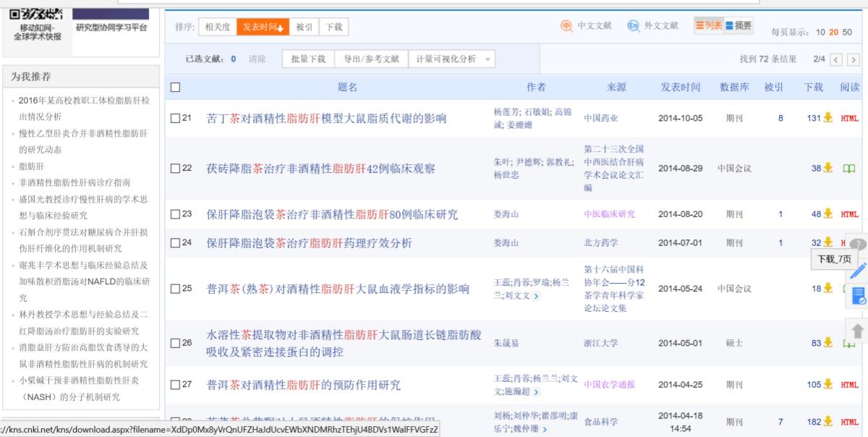Expand authors for entry 27 via the chevron
The image size is (868, 437).
point(535,391)
